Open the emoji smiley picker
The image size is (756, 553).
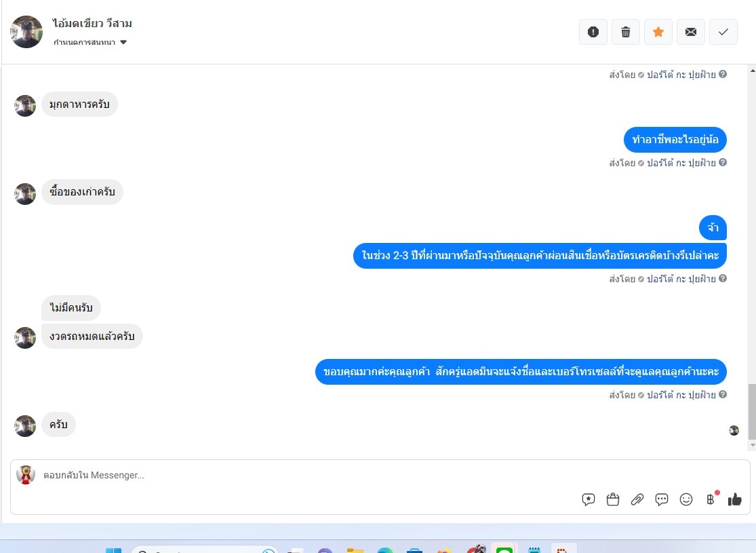(x=686, y=499)
